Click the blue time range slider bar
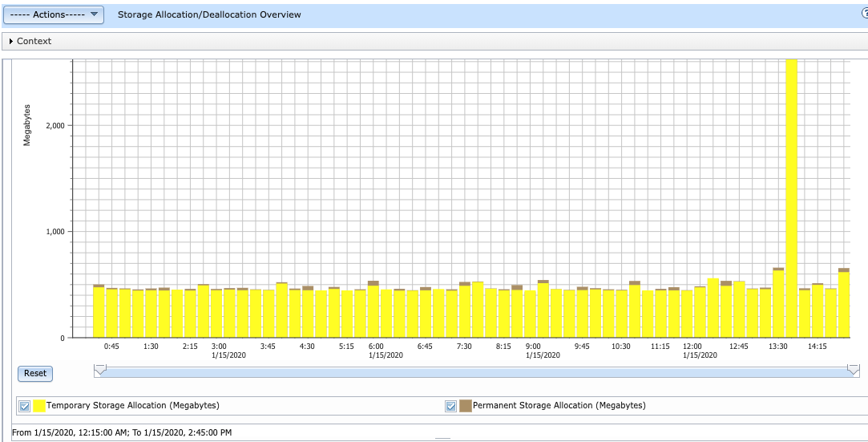 pyautogui.click(x=477, y=372)
